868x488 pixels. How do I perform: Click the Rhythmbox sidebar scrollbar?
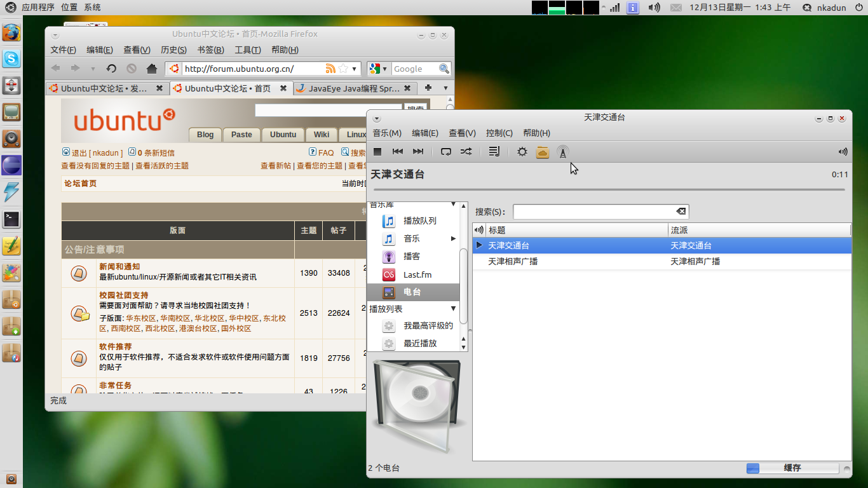[x=464, y=285]
